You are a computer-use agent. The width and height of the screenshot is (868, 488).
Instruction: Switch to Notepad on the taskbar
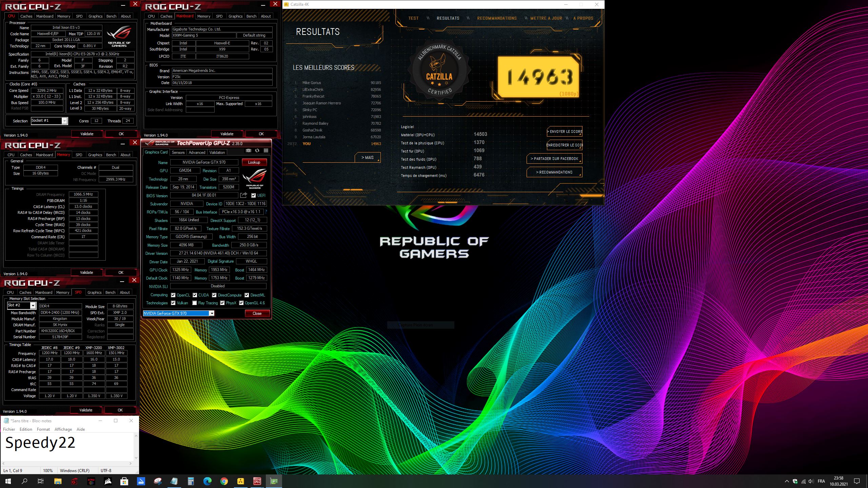click(174, 481)
